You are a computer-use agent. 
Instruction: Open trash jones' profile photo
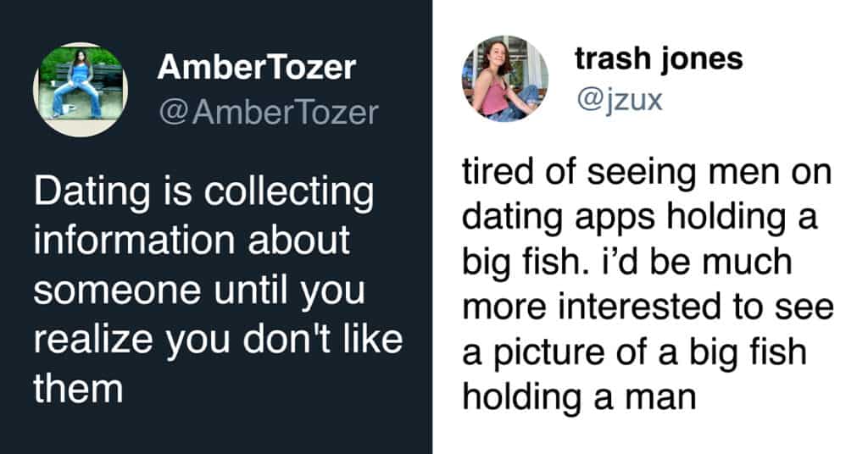click(504, 79)
